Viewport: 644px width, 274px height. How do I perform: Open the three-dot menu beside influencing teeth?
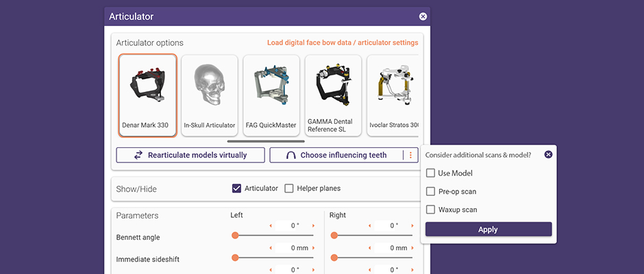411,155
